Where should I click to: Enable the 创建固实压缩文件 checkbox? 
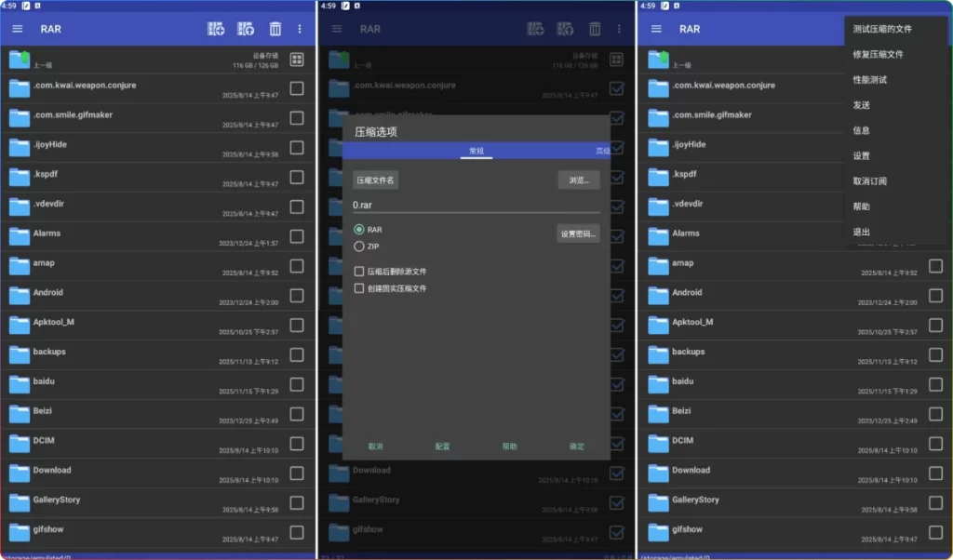point(361,288)
